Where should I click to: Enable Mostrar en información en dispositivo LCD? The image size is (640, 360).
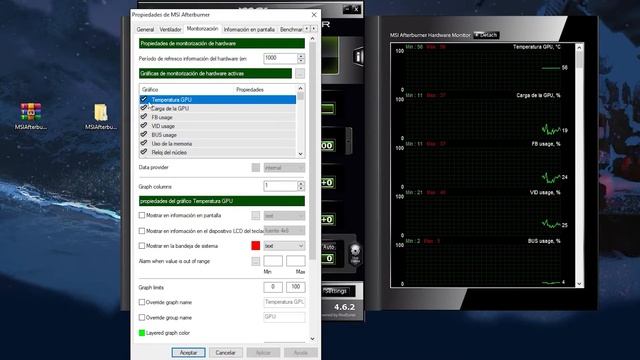tap(142, 231)
